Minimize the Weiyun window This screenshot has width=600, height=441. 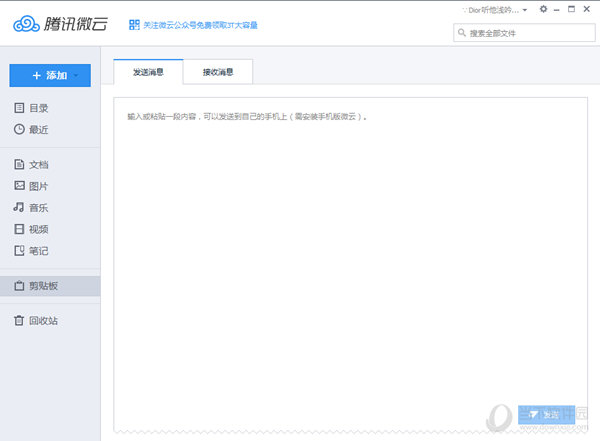pyautogui.click(x=557, y=10)
